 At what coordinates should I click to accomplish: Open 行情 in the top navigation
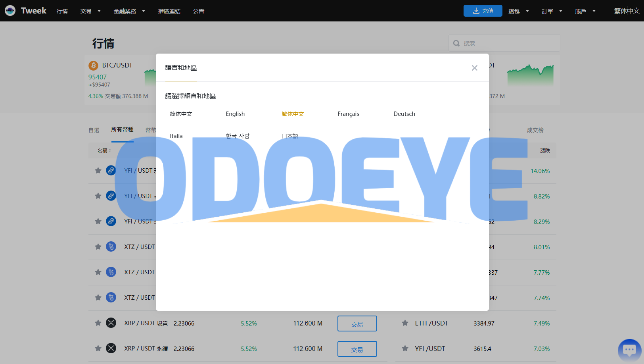(x=62, y=11)
